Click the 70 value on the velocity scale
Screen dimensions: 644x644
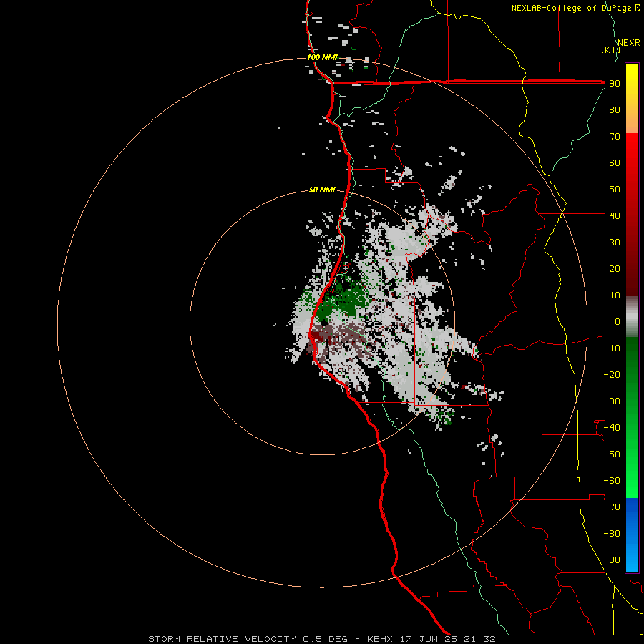point(615,137)
